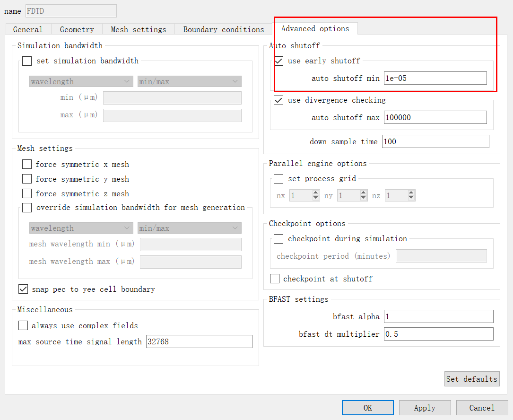Confirm settings with the OK button
Image resolution: width=513 pixels, height=420 pixels.
[367, 408]
